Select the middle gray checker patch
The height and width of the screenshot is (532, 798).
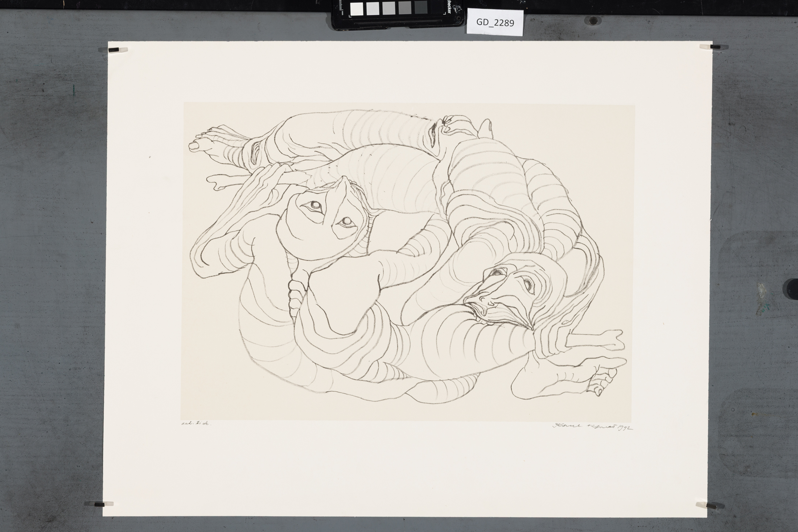[388, 8]
